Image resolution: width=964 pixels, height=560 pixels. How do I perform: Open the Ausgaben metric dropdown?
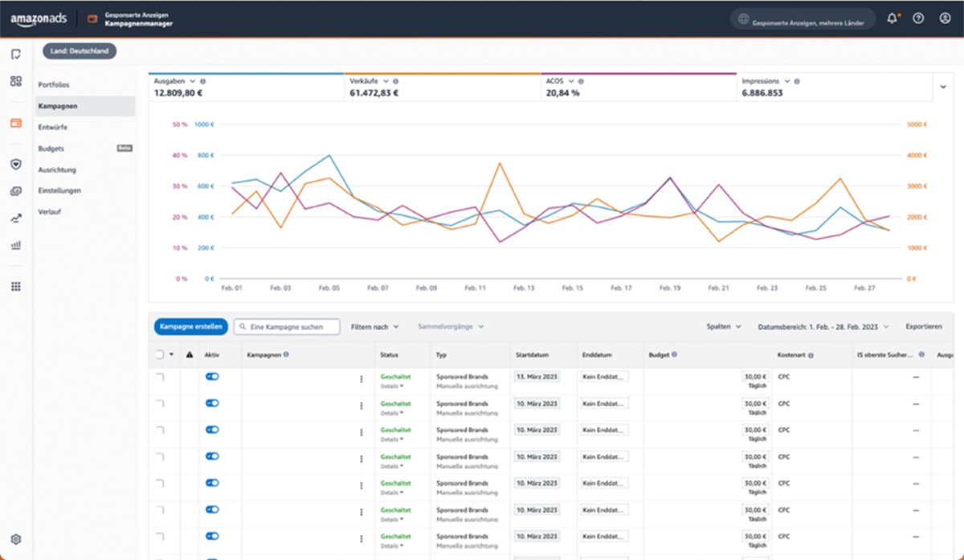point(192,81)
